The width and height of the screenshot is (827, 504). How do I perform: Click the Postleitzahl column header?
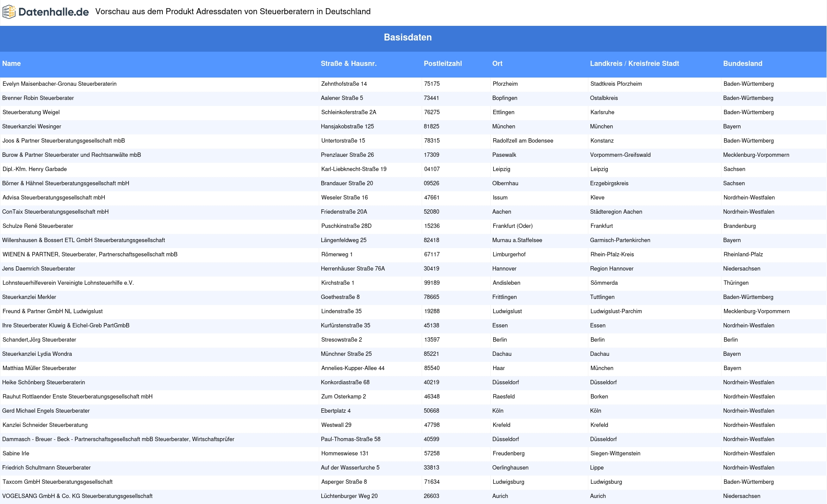443,64
